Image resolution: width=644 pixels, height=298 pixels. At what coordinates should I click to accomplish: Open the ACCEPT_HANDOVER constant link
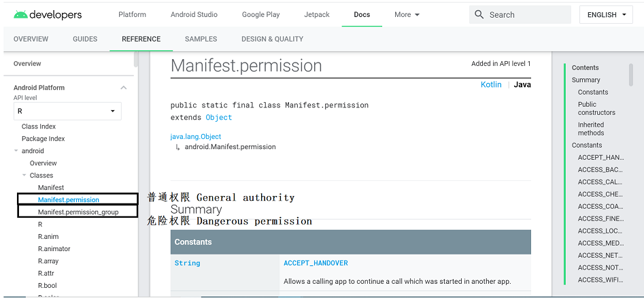tap(316, 263)
